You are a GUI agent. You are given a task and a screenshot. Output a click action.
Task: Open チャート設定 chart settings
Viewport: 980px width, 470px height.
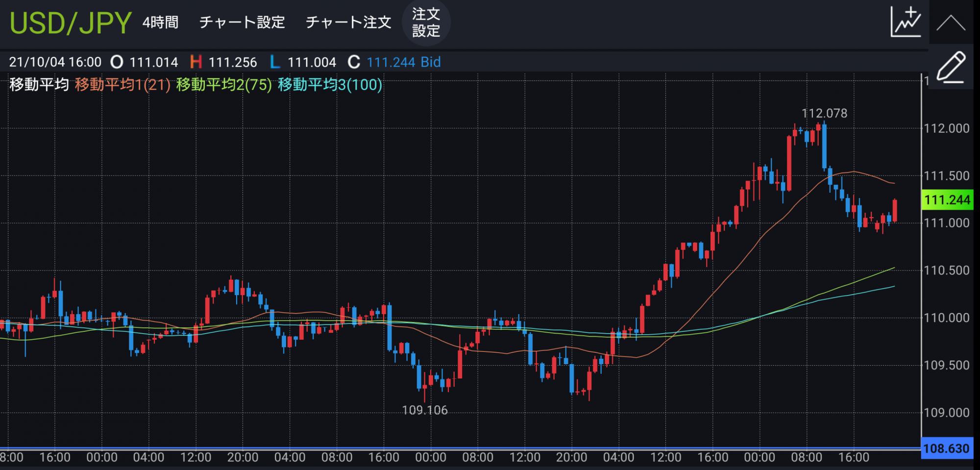(242, 23)
